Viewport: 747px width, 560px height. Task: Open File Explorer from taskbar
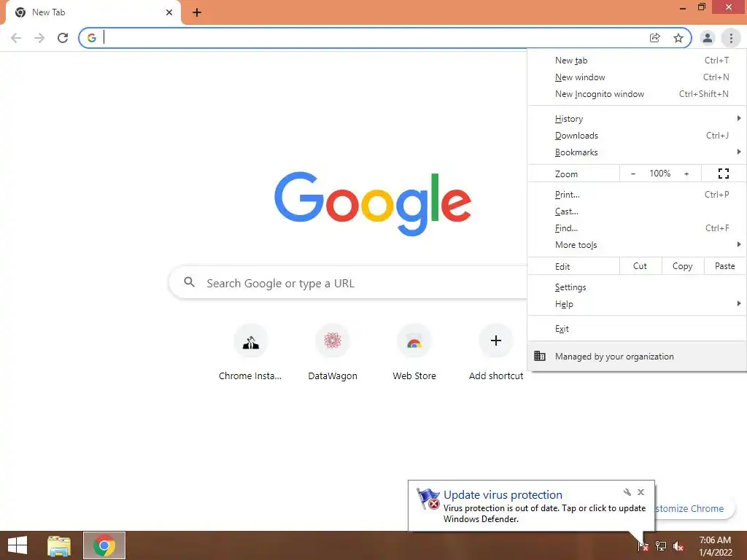coord(59,545)
